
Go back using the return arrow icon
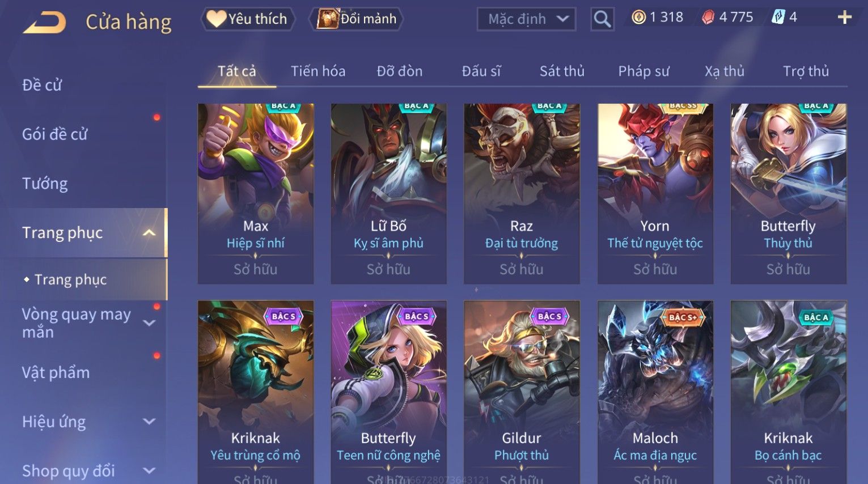(44, 23)
